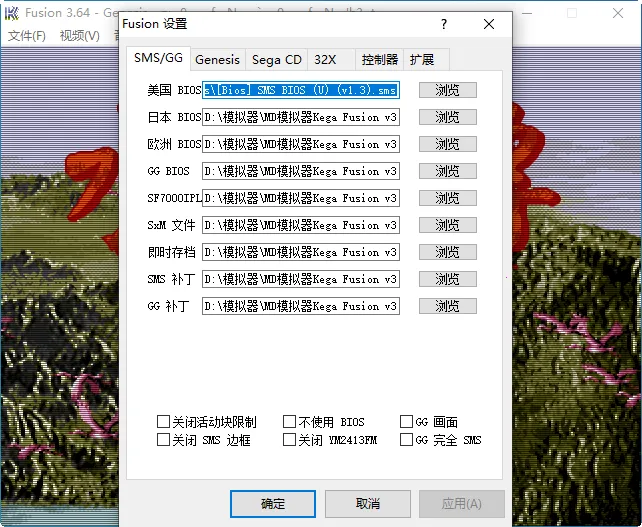Click the 日本 BIOS path field

300,117
